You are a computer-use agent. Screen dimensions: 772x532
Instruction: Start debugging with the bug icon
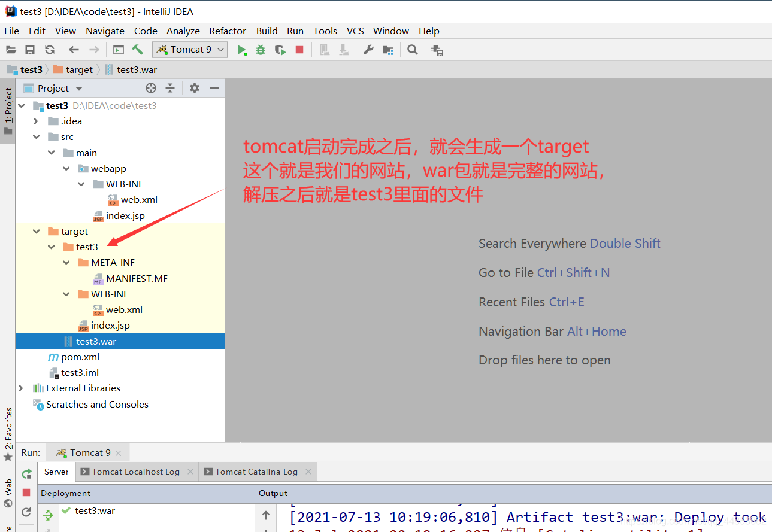tap(261, 50)
